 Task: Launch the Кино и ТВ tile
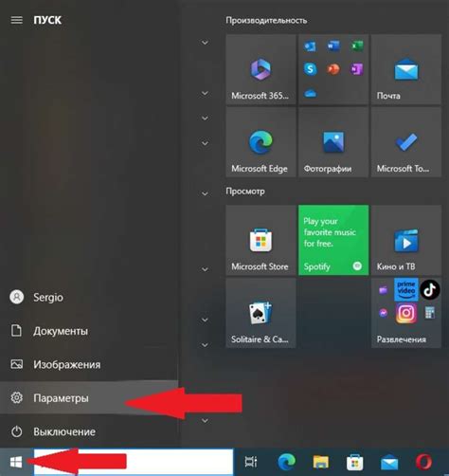click(x=406, y=240)
